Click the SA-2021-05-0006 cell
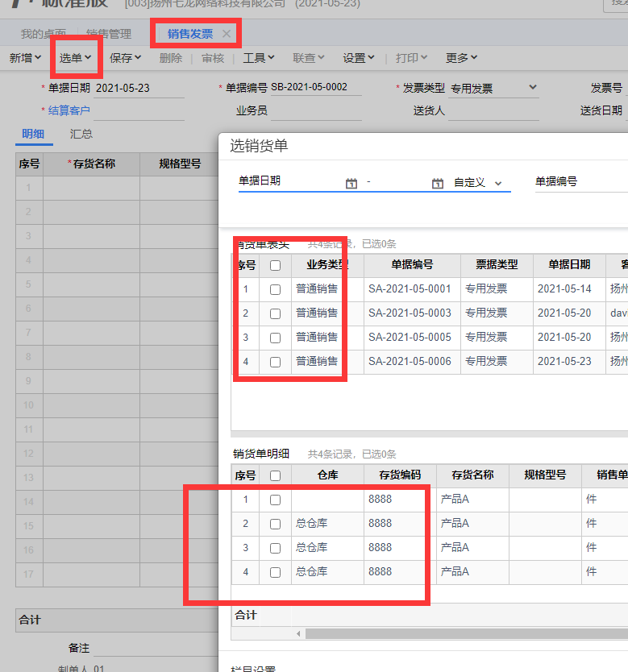The width and height of the screenshot is (628, 672). 412,362
